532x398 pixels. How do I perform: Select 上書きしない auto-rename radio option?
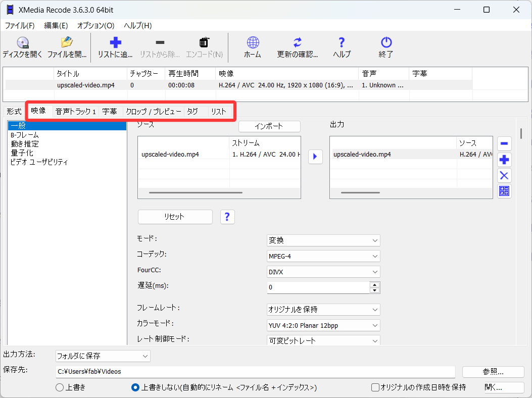point(135,387)
